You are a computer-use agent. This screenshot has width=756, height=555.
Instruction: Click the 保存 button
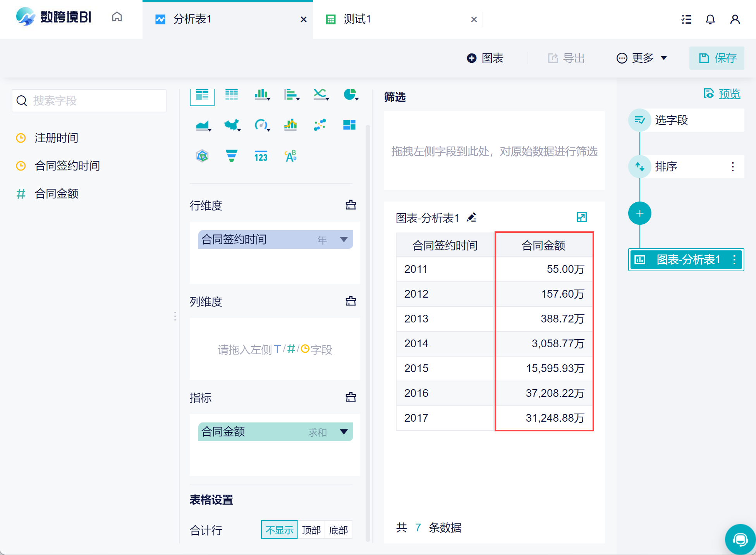717,58
